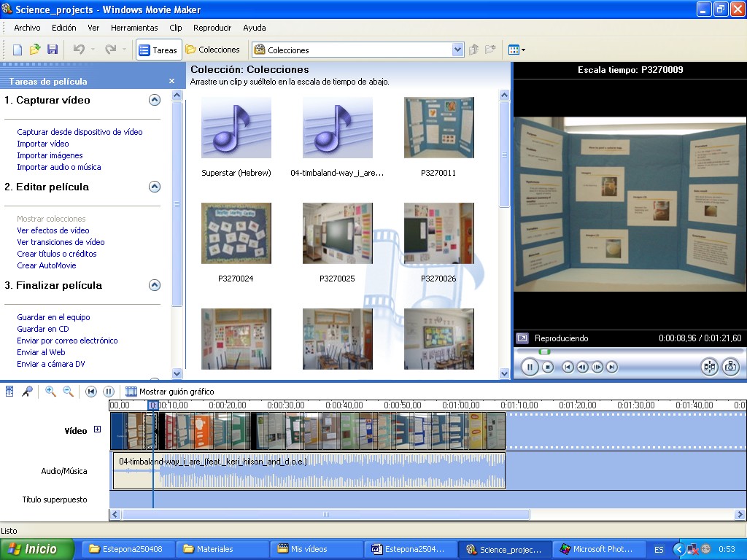Viewport: 747px width, 560px height.
Task: Zoom in on the timeline
Action: coord(50,392)
